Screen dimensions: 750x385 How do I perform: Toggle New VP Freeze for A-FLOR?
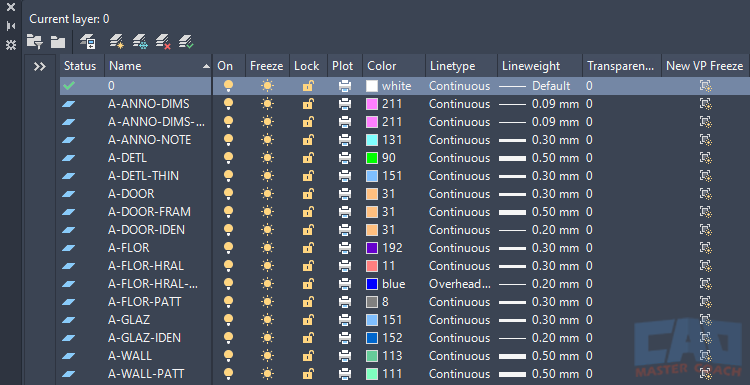(706, 248)
